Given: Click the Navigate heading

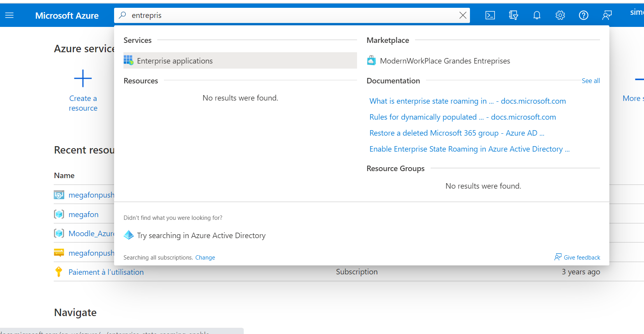Looking at the screenshot, I should point(75,313).
